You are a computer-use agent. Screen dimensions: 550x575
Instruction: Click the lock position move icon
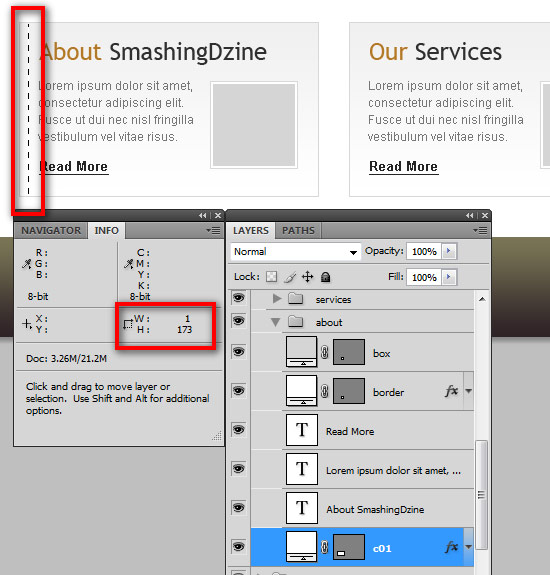[x=307, y=277]
